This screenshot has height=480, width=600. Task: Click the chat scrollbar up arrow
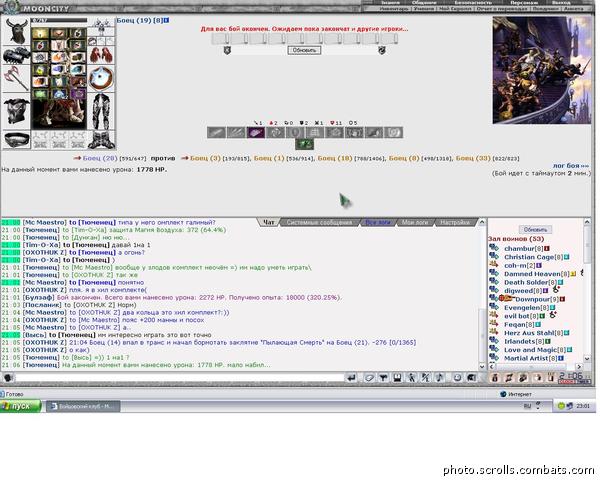point(482,222)
